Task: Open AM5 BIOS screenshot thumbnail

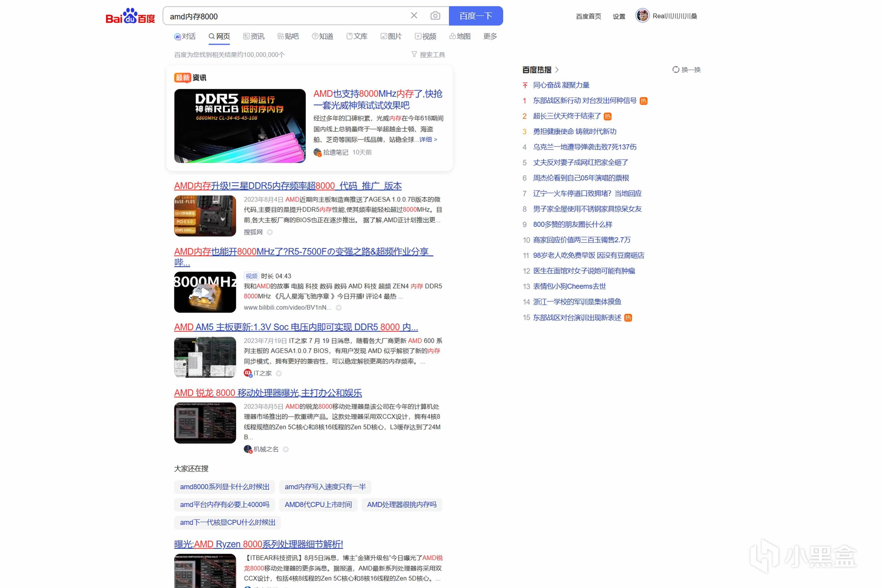Action: [x=205, y=357]
